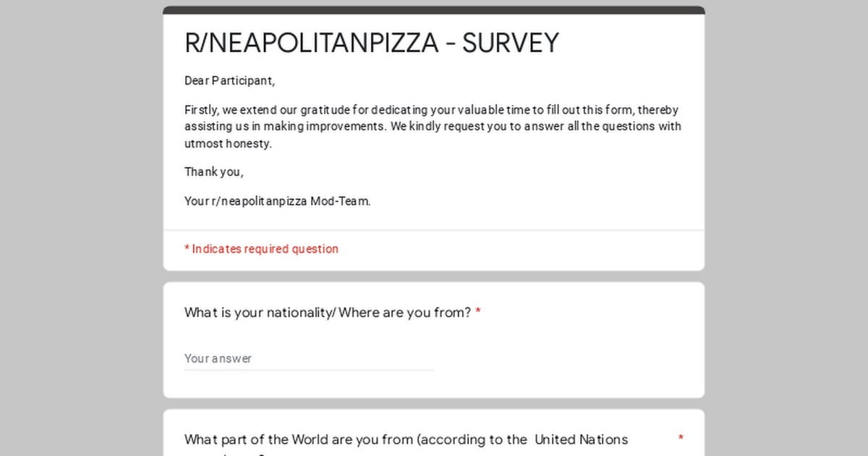This screenshot has width=868, height=456.
Task: Click the underline beneath the "Your answer" field
Action: pos(308,370)
